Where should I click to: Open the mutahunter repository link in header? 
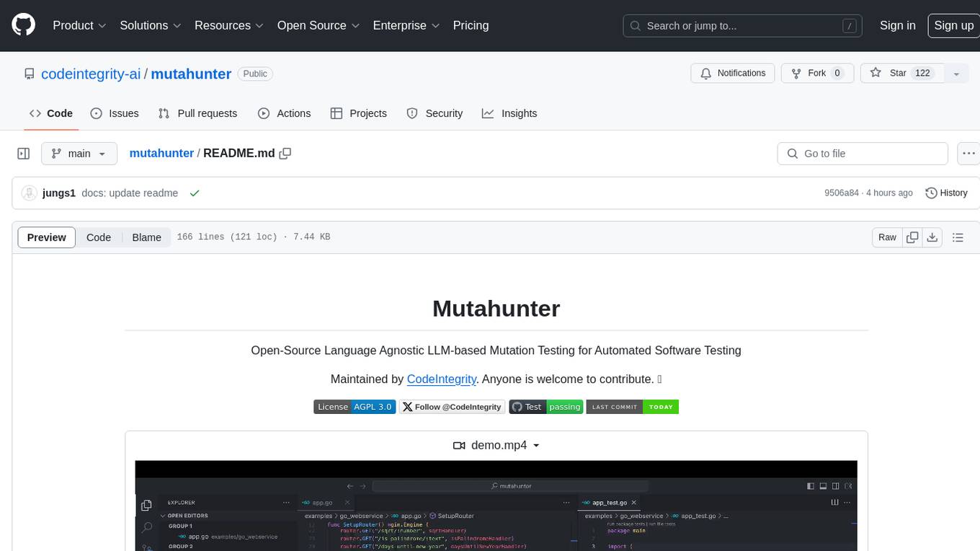point(191,74)
